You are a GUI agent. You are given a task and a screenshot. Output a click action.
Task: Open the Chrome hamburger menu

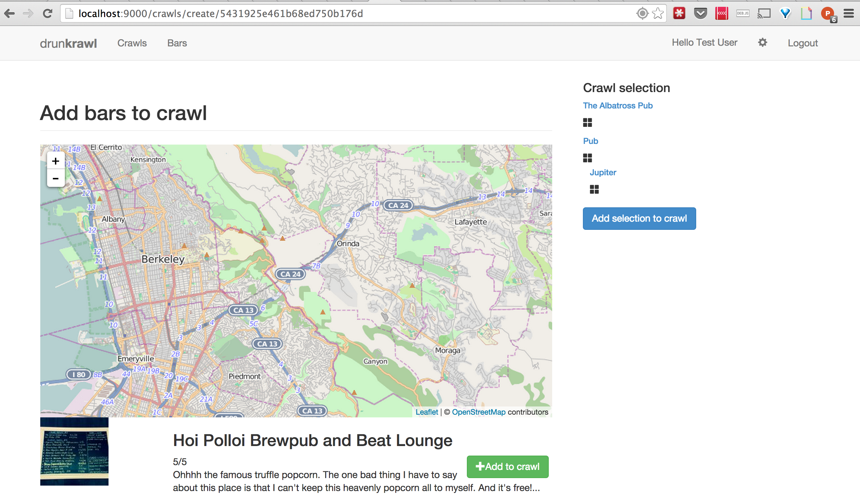pyautogui.click(x=849, y=14)
